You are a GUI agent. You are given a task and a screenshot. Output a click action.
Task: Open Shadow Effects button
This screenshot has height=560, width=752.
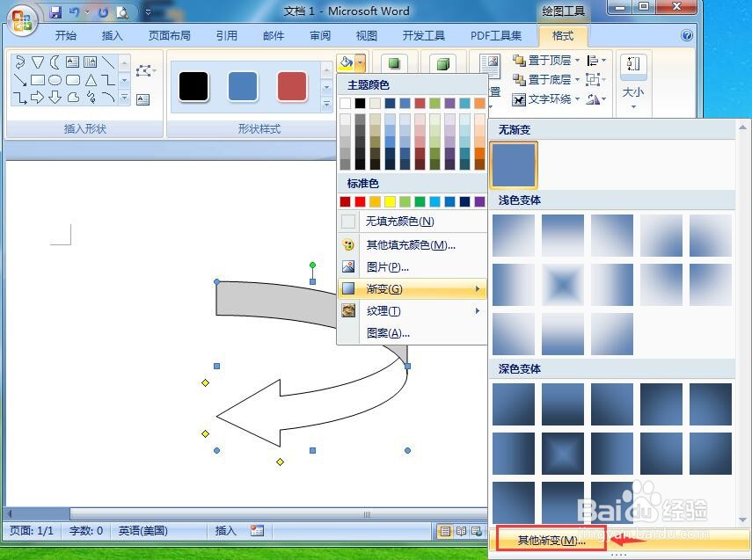coord(394,63)
